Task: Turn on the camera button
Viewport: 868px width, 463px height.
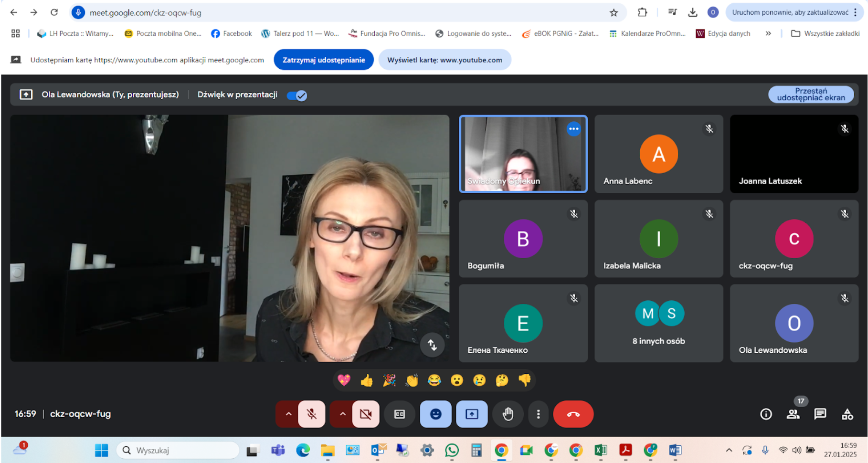Action: pos(366,414)
